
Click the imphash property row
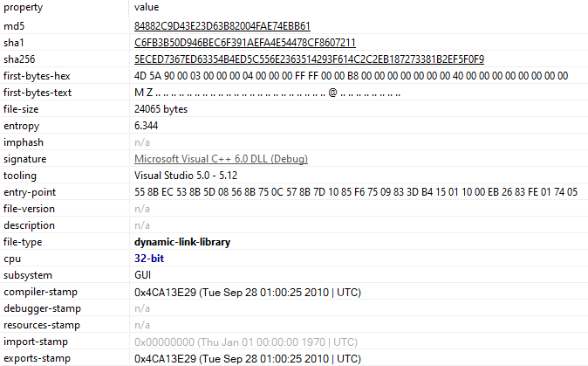click(x=24, y=142)
